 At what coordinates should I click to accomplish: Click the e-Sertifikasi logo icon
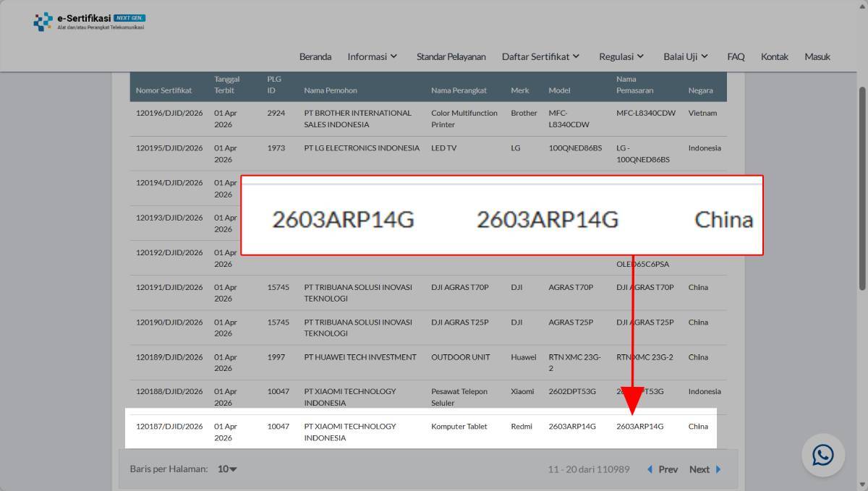[43, 22]
